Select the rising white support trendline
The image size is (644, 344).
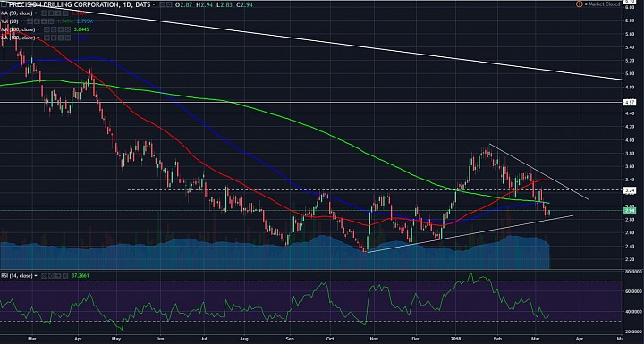click(470, 234)
